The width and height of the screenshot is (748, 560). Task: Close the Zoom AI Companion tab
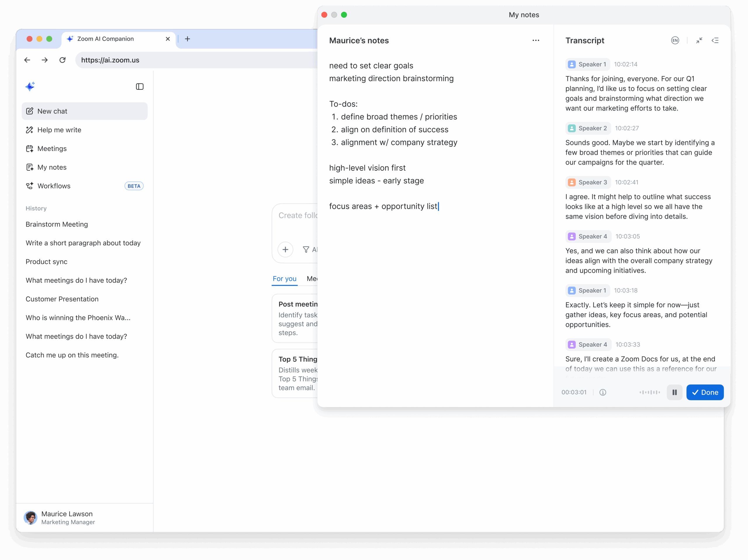click(x=168, y=39)
